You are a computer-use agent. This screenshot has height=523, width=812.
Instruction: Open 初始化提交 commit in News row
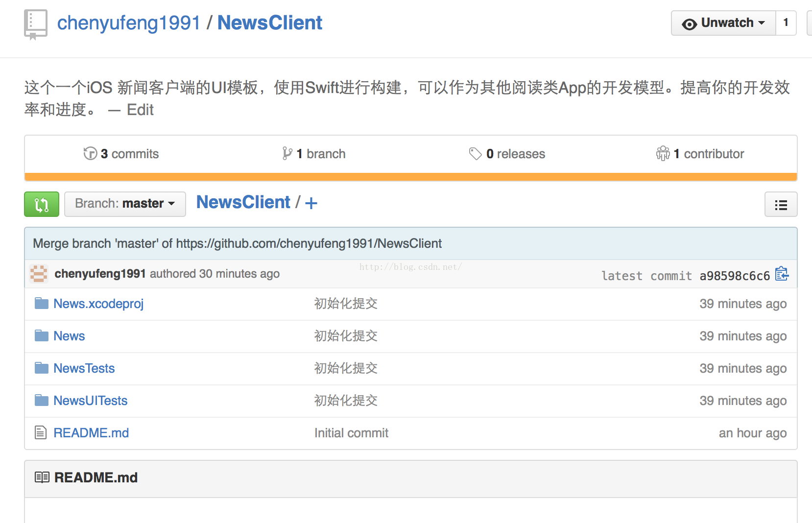point(346,336)
